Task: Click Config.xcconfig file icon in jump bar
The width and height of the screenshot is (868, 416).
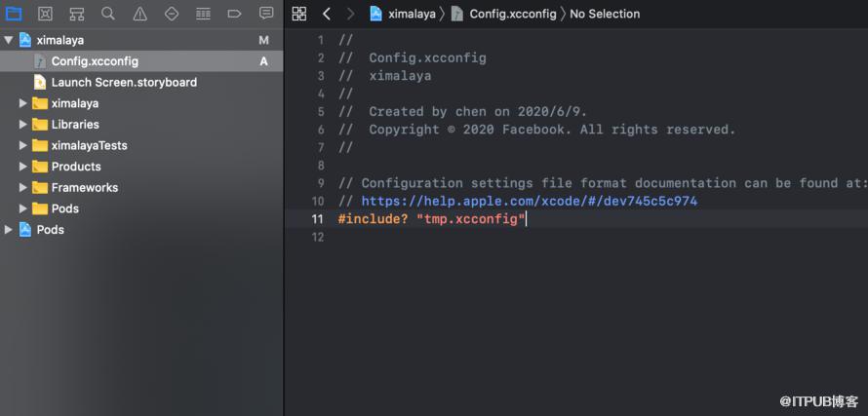Action: 456,14
